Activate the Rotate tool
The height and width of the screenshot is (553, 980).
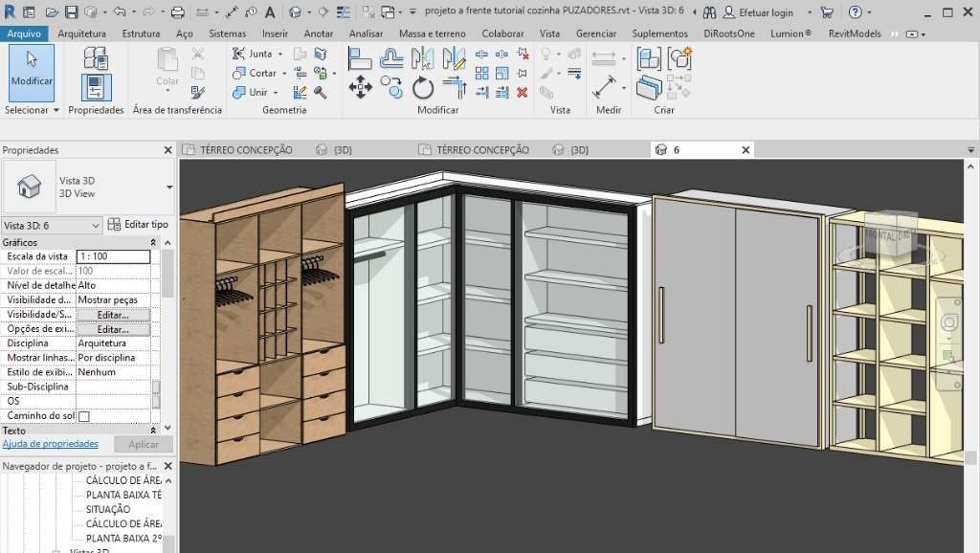[x=423, y=88]
